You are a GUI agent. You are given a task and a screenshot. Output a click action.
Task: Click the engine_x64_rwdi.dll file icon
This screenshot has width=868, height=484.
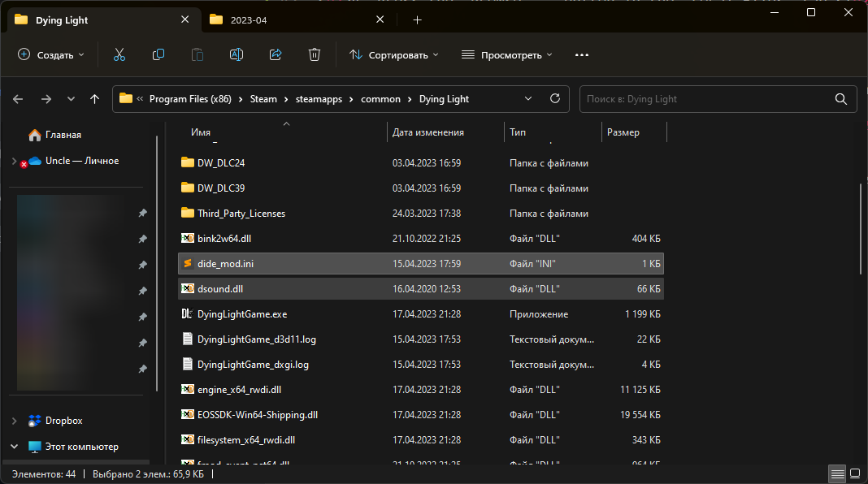187,390
